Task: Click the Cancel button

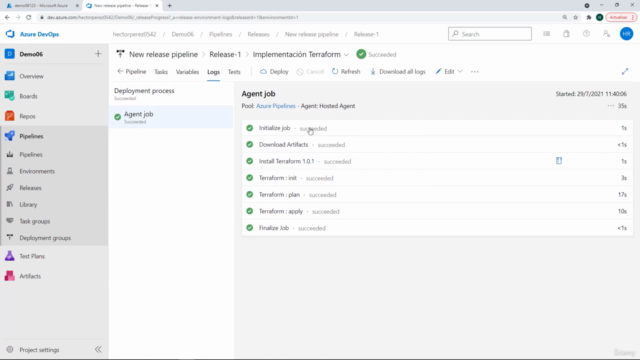Action: pyautogui.click(x=310, y=71)
